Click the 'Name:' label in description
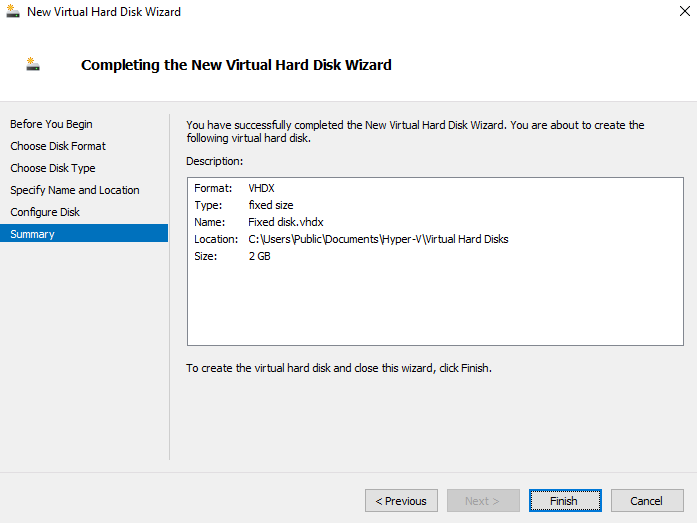 coord(209,222)
